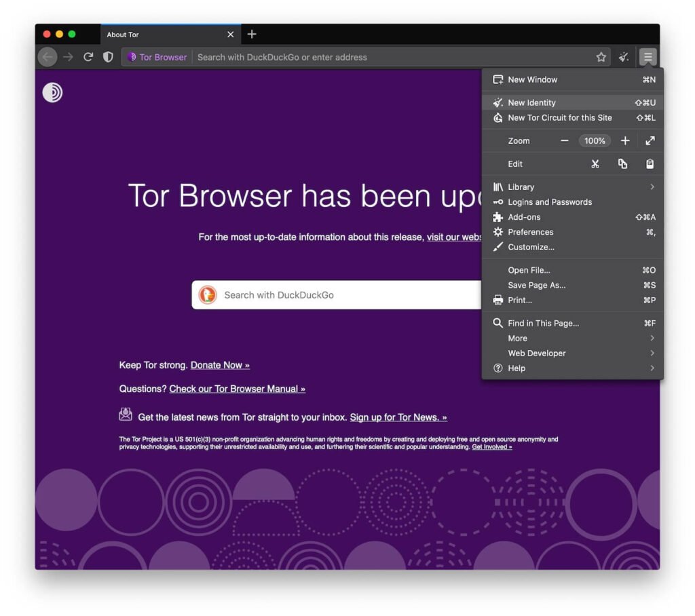Screen dimensions: 695x616
Task: Expand the Help submenu
Action: coord(573,368)
